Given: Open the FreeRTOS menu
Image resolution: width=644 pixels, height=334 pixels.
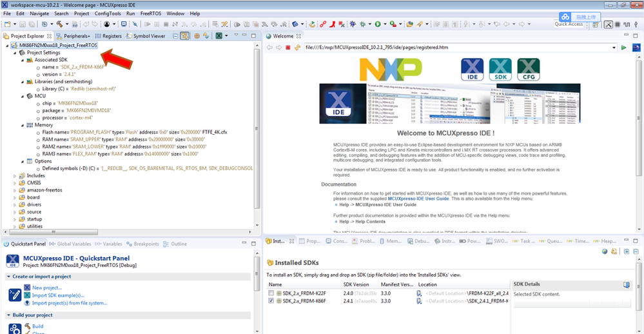Looking at the screenshot, I should [x=151, y=14].
